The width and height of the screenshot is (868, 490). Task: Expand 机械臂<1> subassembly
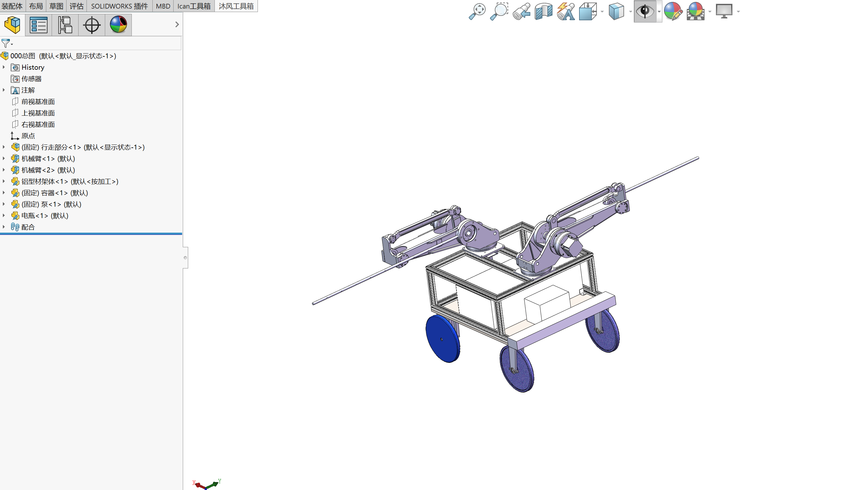[x=4, y=158]
